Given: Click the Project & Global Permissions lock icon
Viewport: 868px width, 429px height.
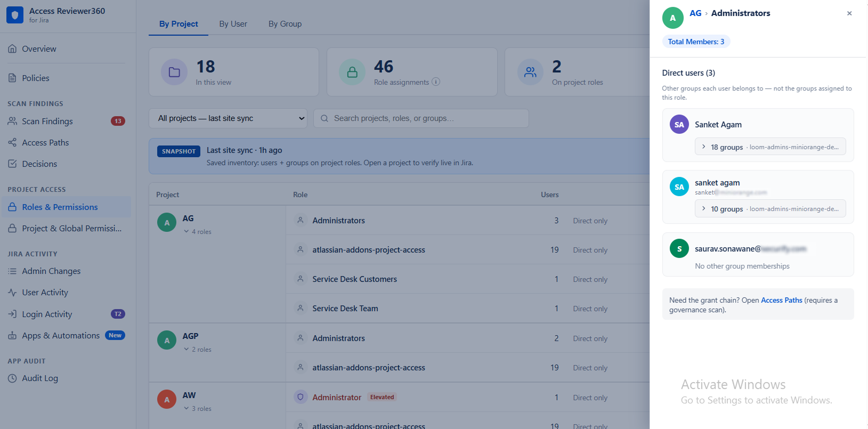Looking at the screenshot, I should (12, 228).
